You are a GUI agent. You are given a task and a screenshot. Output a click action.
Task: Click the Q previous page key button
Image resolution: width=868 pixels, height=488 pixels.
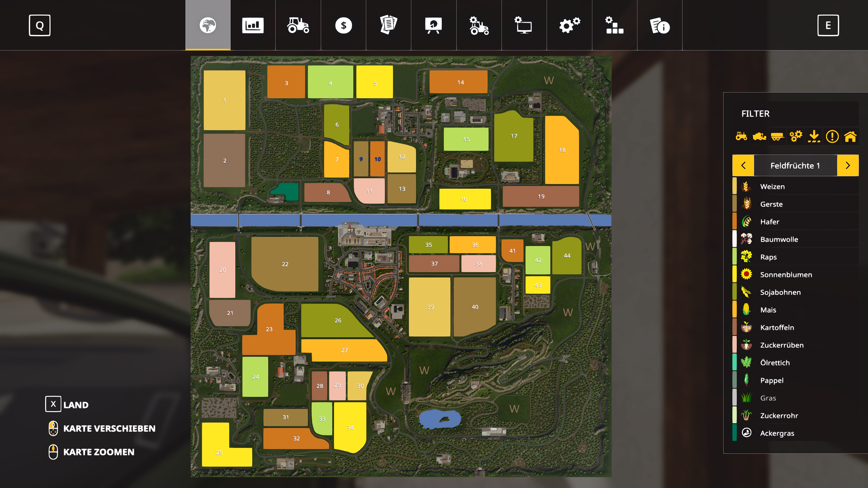(40, 25)
